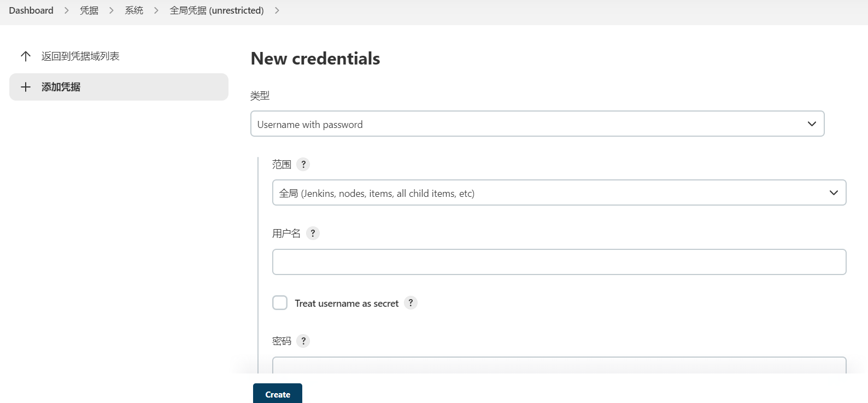The height and width of the screenshot is (403, 868).
Task: Open 全局凭据 (unrestricted) breadcrumb link
Action: 216,10
